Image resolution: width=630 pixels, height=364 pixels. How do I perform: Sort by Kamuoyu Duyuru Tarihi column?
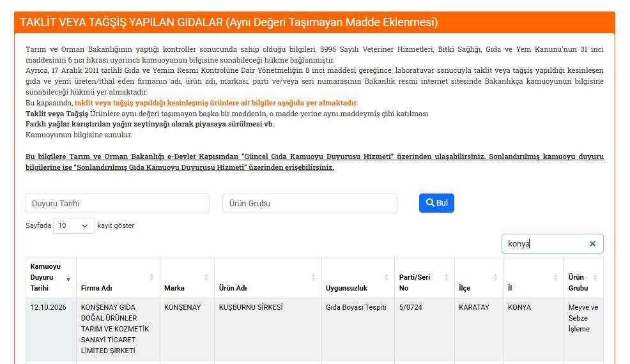pos(51,277)
